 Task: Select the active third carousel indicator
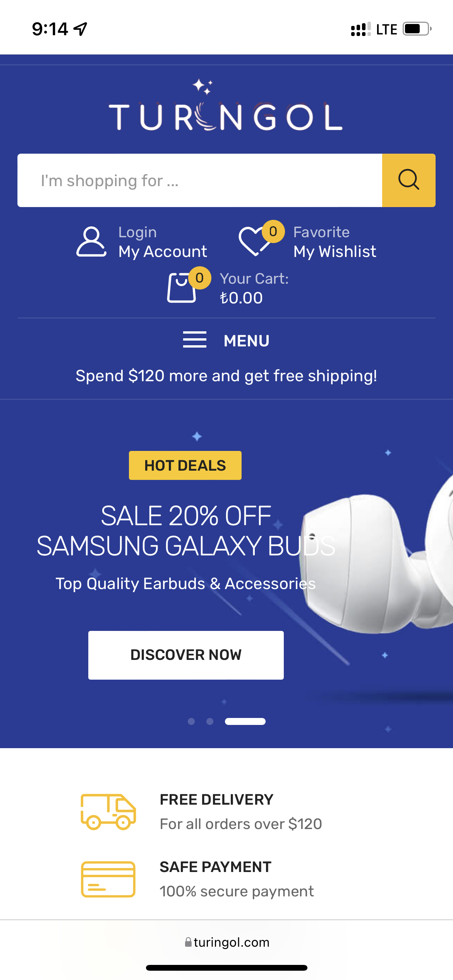245,721
